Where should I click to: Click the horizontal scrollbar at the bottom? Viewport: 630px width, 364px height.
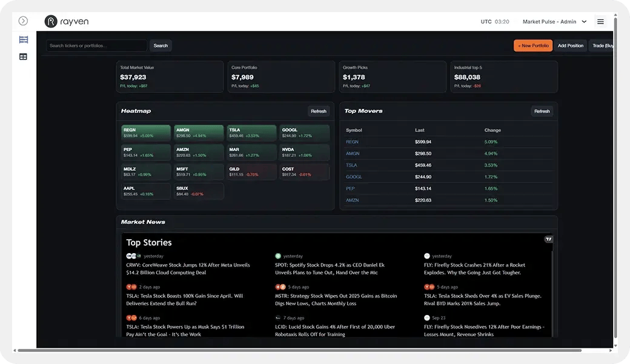pyautogui.click(x=299, y=350)
